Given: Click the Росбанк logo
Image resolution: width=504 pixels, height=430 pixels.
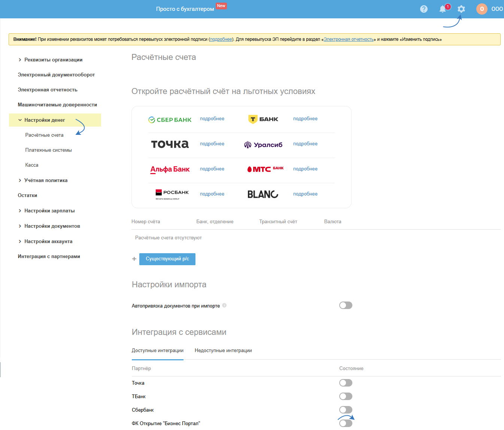Looking at the screenshot, I should pos(172,194).
